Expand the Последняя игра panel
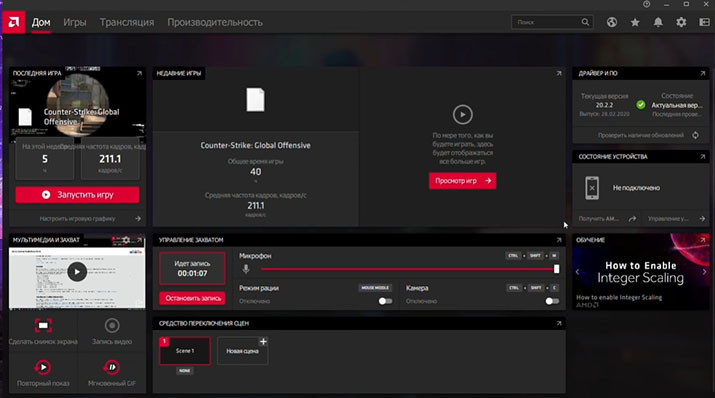 point(140,73)
